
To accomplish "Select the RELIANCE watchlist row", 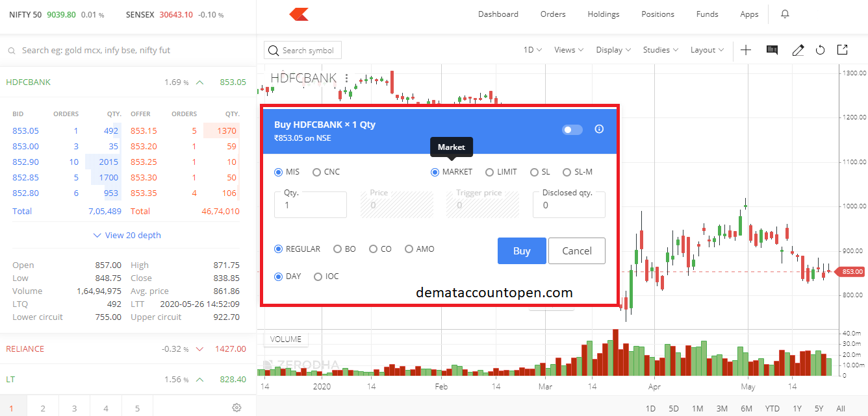I will pos(128,349).
